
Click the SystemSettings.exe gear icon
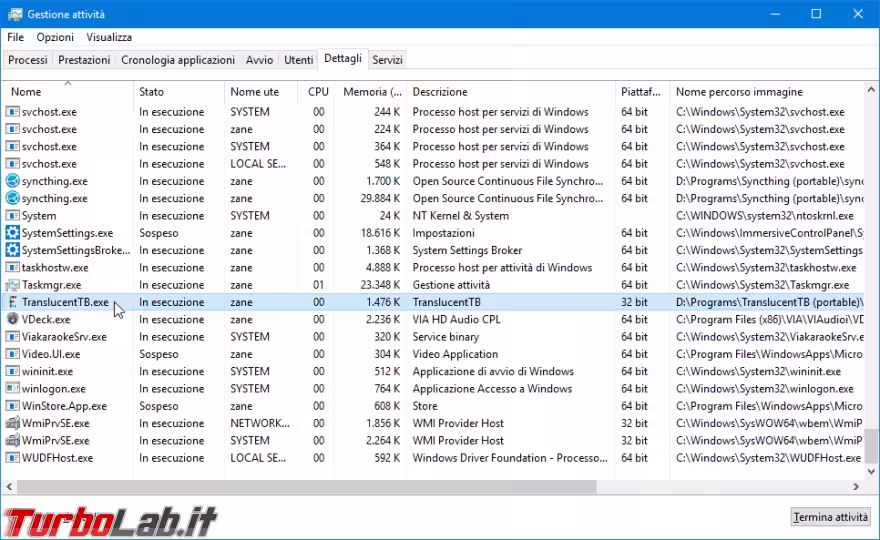click(12, 233)
